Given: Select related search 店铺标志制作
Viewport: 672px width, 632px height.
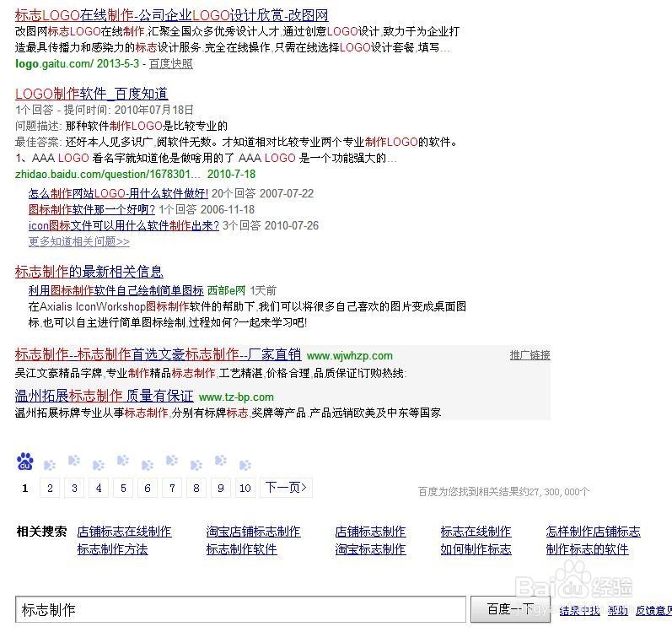Looking at the screenshot, I should (x=370, y=532).
